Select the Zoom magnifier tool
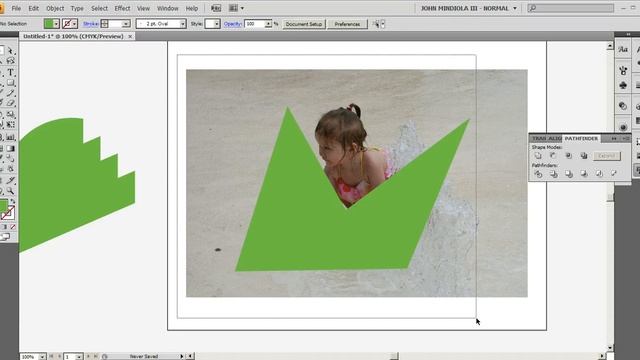The height and width of the screenshot is (360, 640). pyautogui.click(x=11, y=191)
